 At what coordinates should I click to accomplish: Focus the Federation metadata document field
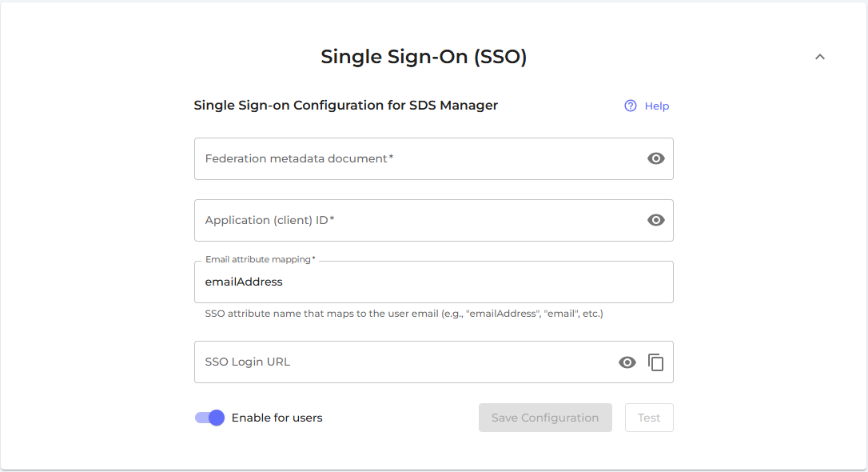point(416,158)
